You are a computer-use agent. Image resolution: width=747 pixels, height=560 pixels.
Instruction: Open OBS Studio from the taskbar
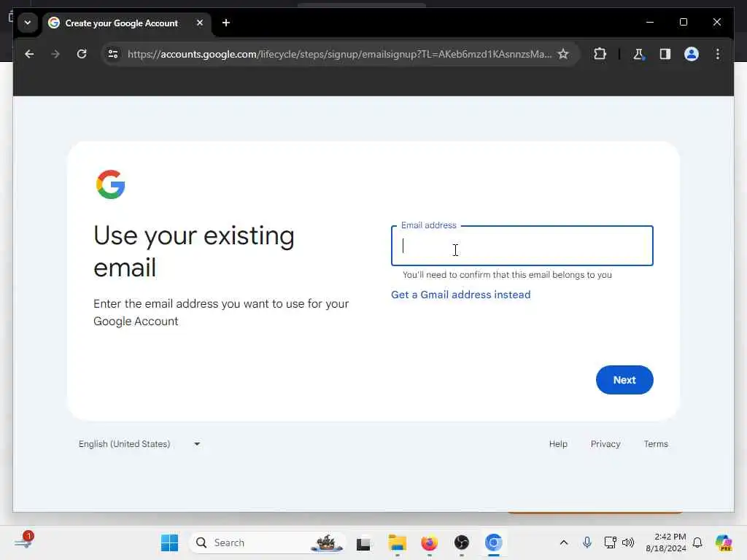(x=461, y=542)
